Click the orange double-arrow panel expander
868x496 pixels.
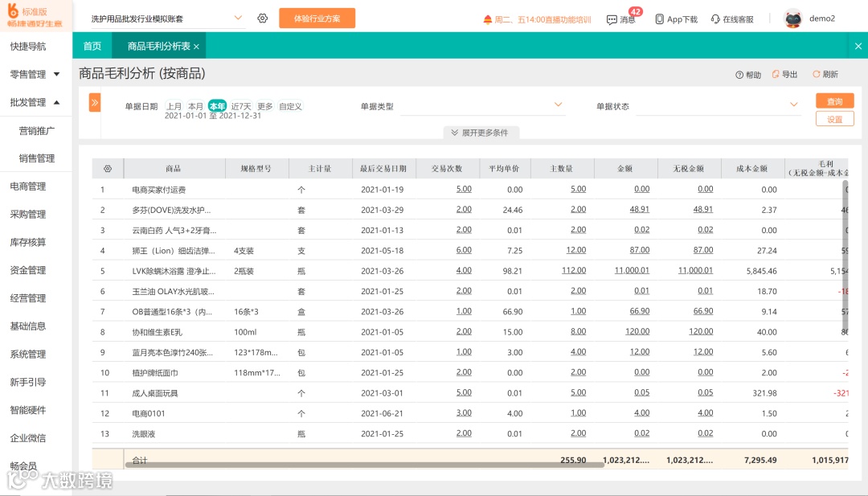point(95,102)
